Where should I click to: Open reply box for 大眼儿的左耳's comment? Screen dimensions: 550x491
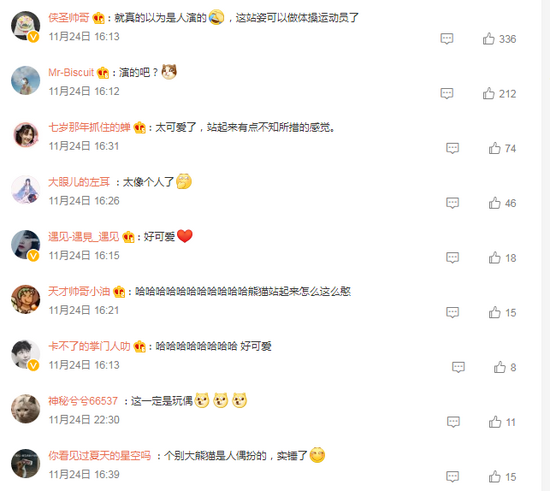point(452,203)
